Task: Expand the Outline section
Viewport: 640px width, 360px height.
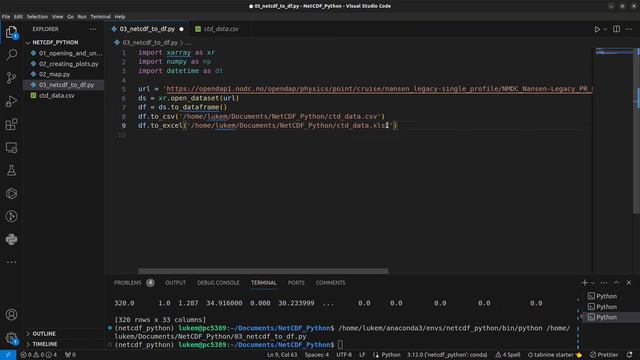Action: (x=44, y=334)
